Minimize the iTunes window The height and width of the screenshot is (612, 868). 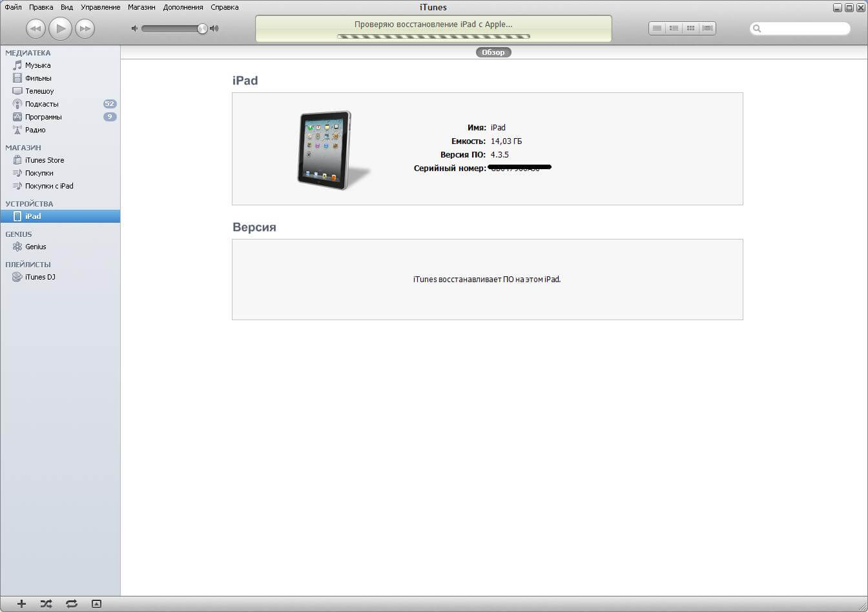(x=838, y=8)
